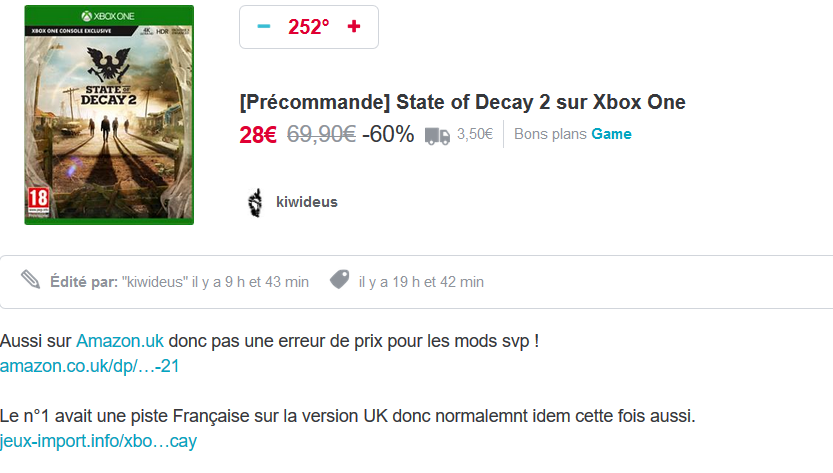Open the amazon.co.uk/dp link
Viewport: 833px width, 473px height.
[x=90, y=366]
